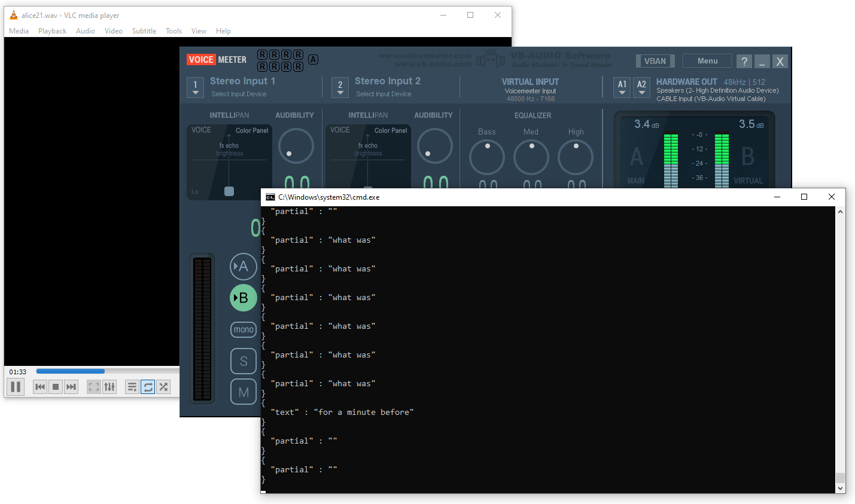Minimize the cmd.exe window
This screenshot has width=855, height=504.
777,197
